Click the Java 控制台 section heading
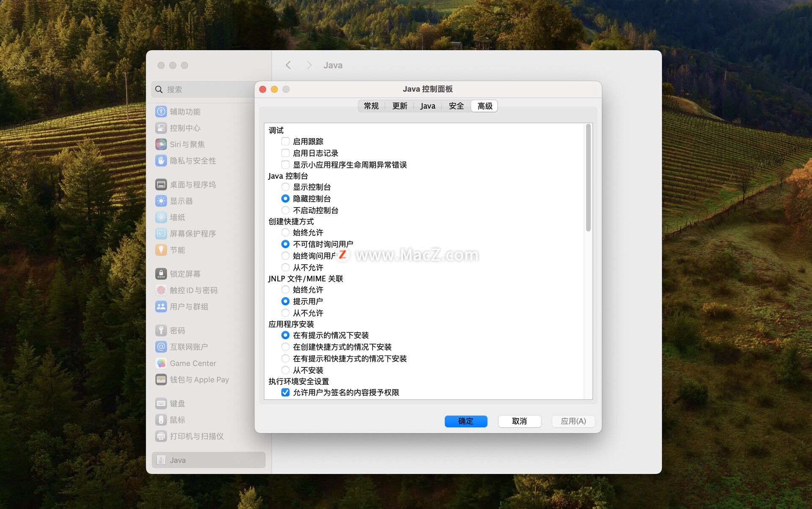The image size is (812, 509). (288, 176)
